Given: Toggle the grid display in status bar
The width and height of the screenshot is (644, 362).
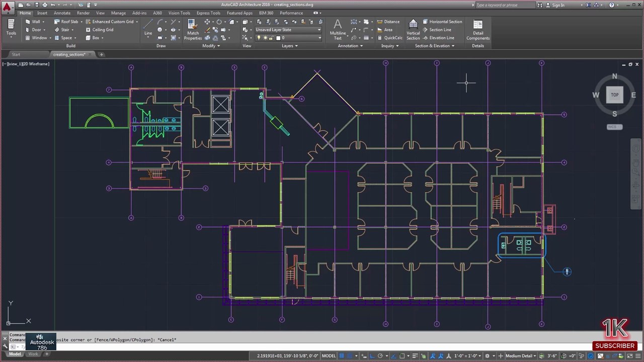Looking at the screenshot, I should [342, 356].
